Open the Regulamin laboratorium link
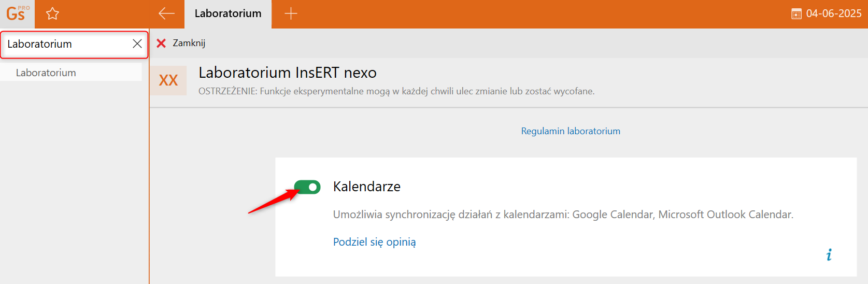This screenshot has width=868, height=284. pos(571,131)
